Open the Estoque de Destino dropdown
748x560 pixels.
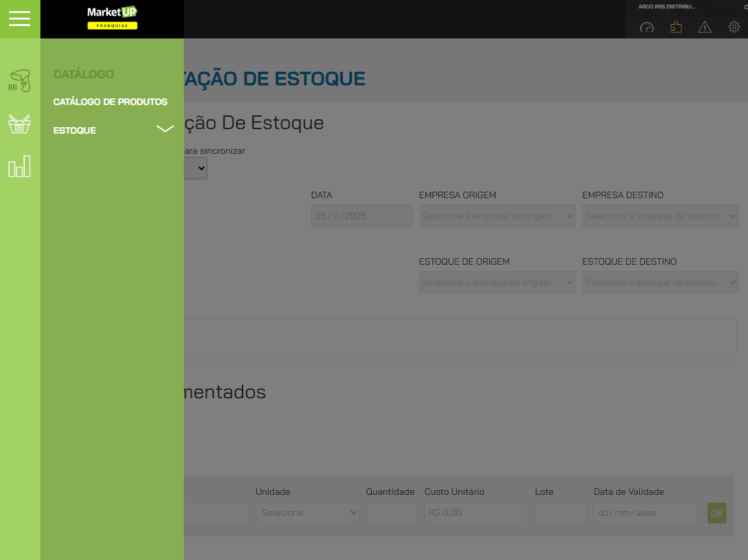660,283
